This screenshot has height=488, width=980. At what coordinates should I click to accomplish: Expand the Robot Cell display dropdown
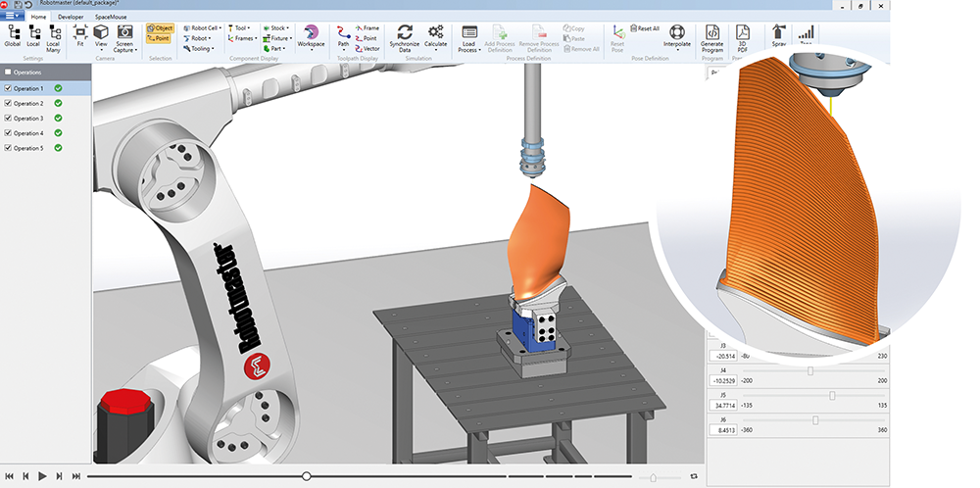[x=203, y=28]
